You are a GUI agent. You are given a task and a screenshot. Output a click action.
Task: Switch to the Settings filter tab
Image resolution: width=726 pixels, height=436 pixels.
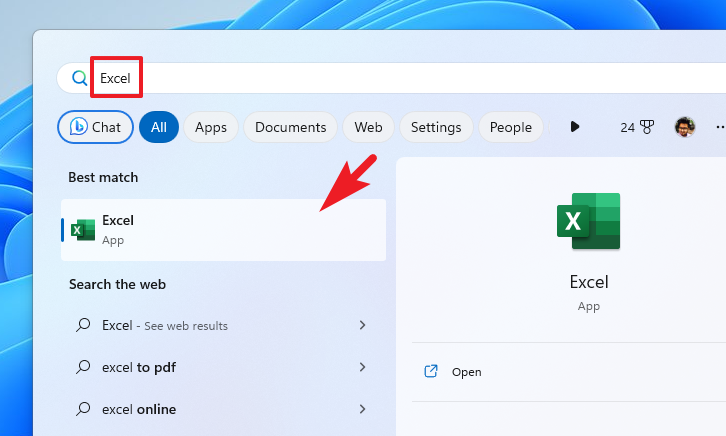coord(436,127)
